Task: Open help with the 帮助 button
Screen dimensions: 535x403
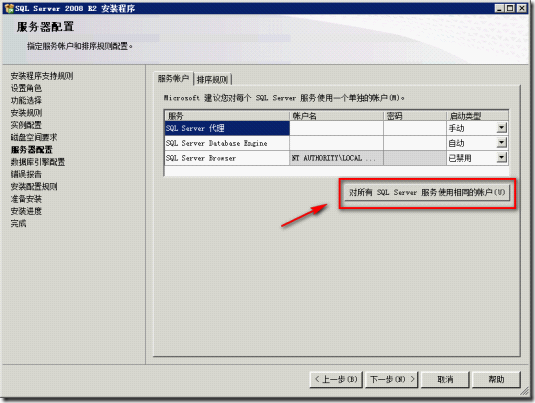Action: click(496, 379)
